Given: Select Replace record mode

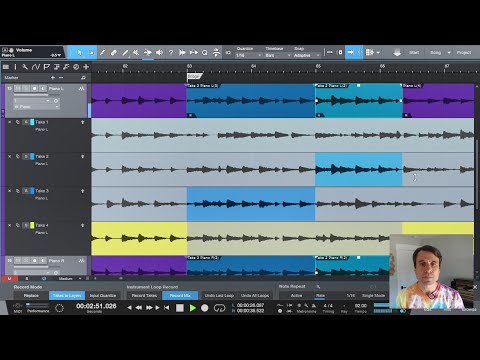Looking at the screenshot, I should click(x=31, y=296).
